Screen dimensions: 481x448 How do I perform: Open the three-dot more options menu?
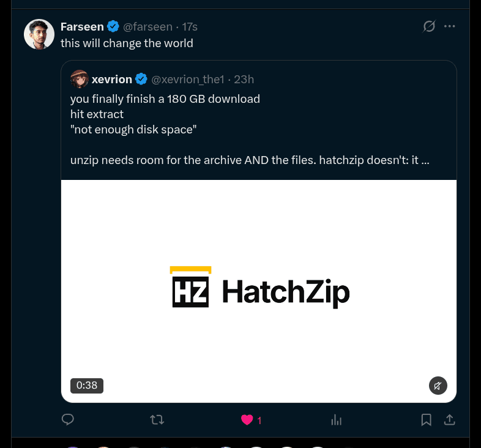(x=449, y=26)
